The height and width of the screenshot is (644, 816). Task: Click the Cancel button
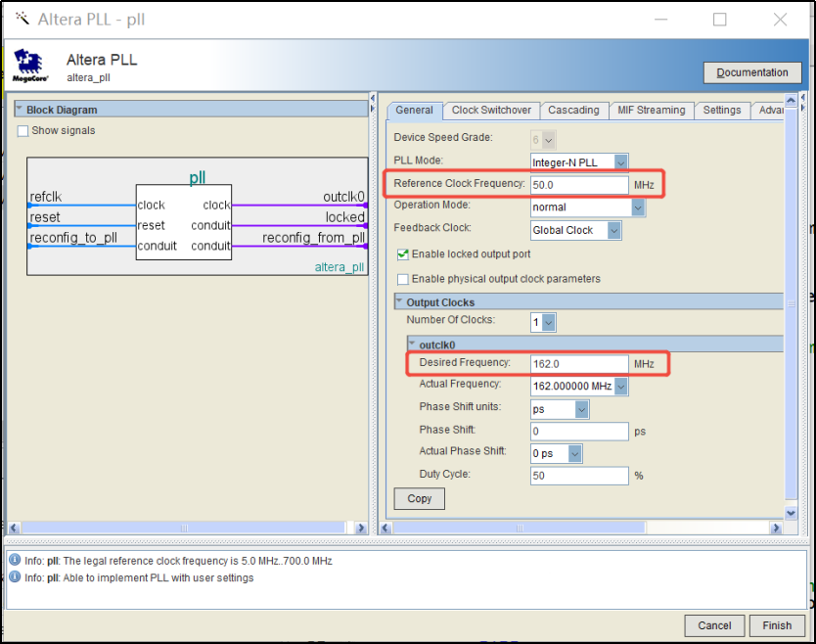(714, 625)
